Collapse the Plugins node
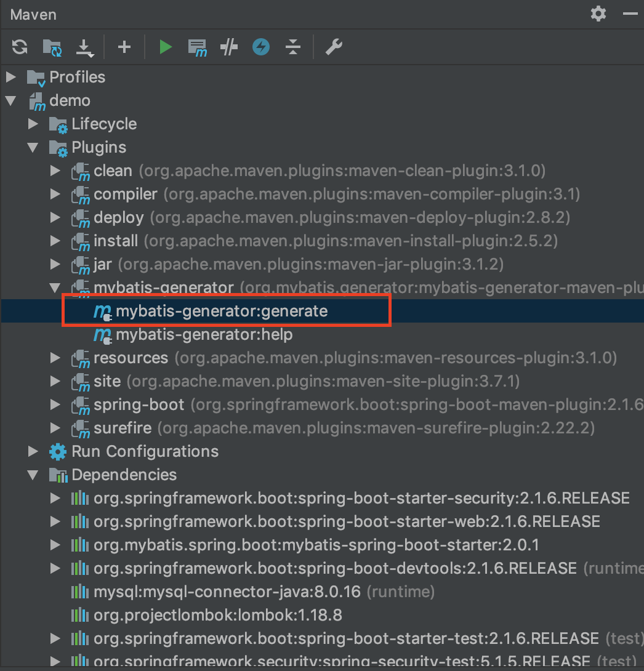Viewport: 644px width, 671px height. [33, 148]
